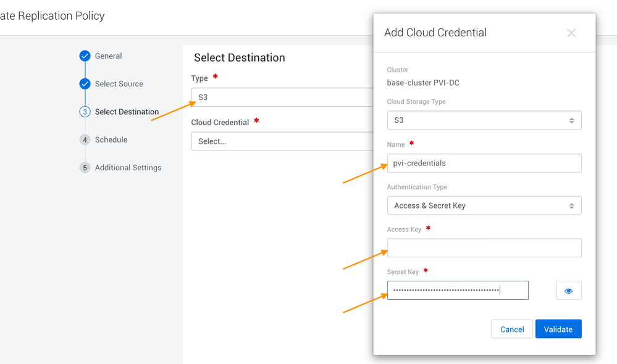This screenshot has width=617, height=364.
Task: Expand the Authentication Type dropdown
Action: (484, 205)
